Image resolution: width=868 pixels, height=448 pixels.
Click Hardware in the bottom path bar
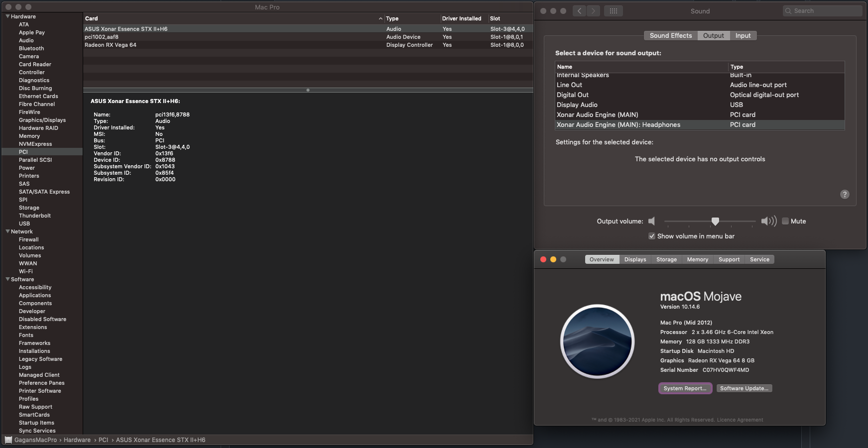click(77, 440)
